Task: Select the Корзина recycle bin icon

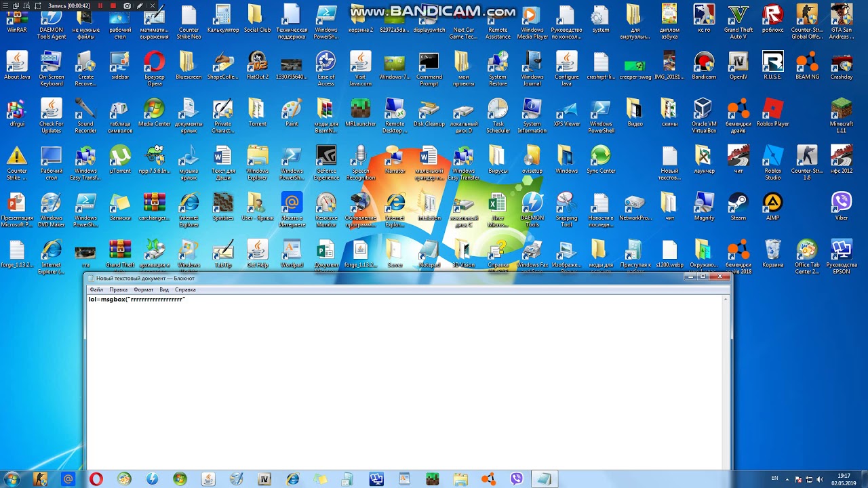Action: (773, 253)
